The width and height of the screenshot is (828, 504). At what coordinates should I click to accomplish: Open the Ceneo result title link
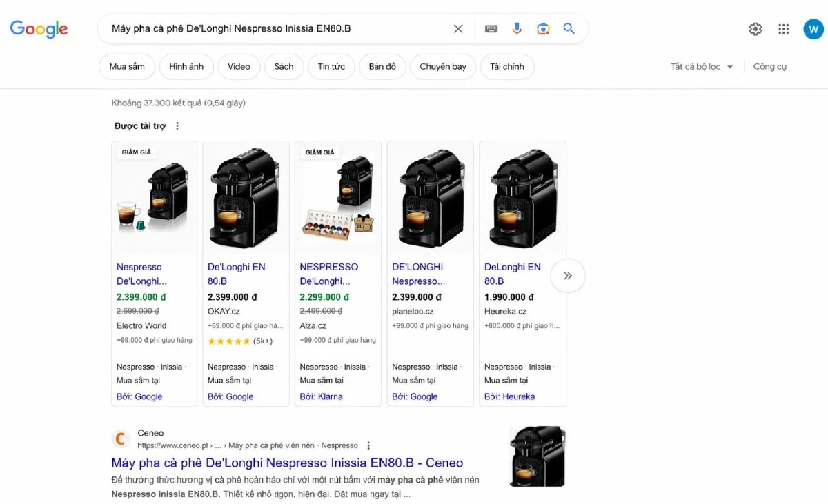tap(287, 463)
